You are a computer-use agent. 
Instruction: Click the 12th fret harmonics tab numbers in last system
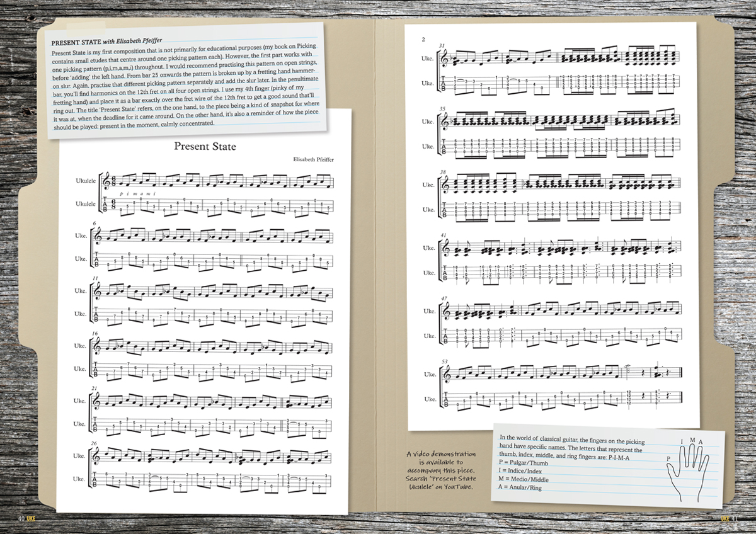coord(630,399)
